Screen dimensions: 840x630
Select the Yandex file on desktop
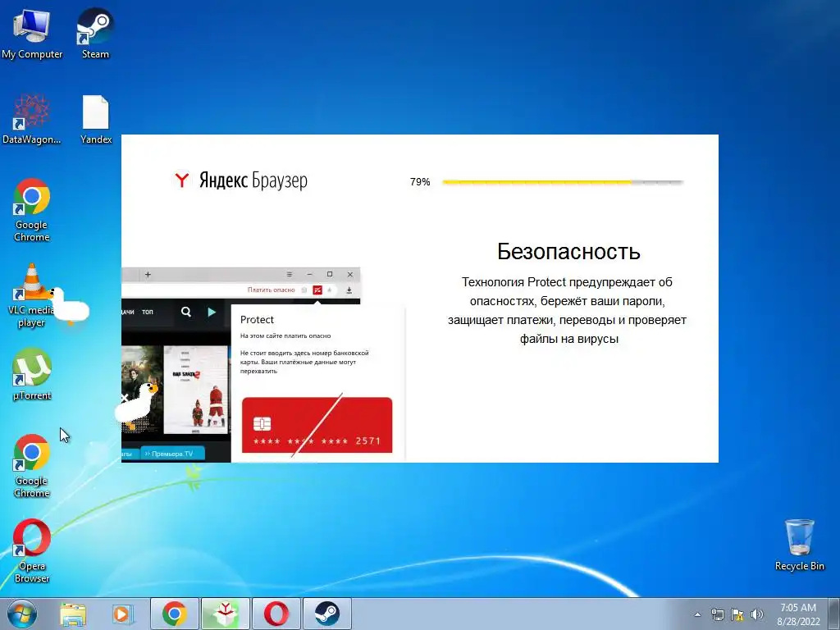96,119
